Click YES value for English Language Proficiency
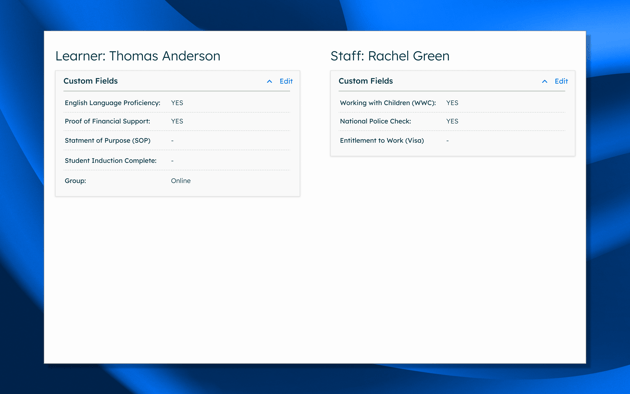The image size is (630, 394). click(x=177, y=103)
